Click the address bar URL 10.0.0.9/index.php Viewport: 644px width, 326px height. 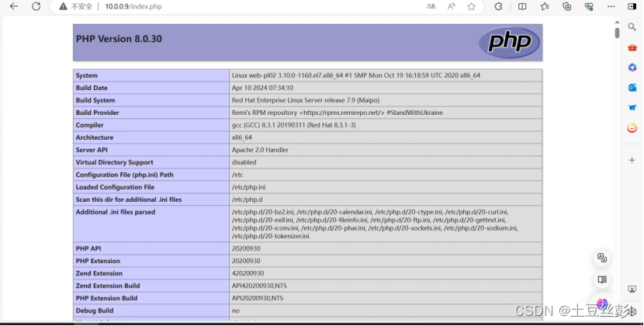tap(133, 6)
